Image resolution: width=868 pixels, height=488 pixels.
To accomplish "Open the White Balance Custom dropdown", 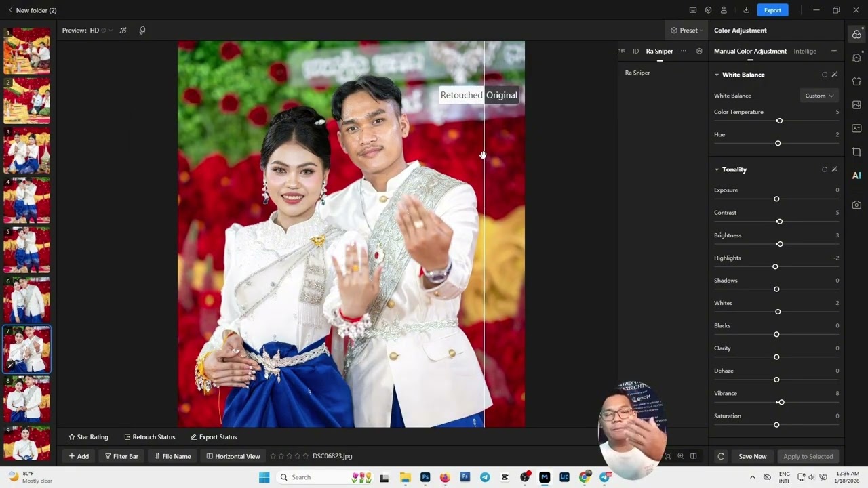I will [819, 96].
